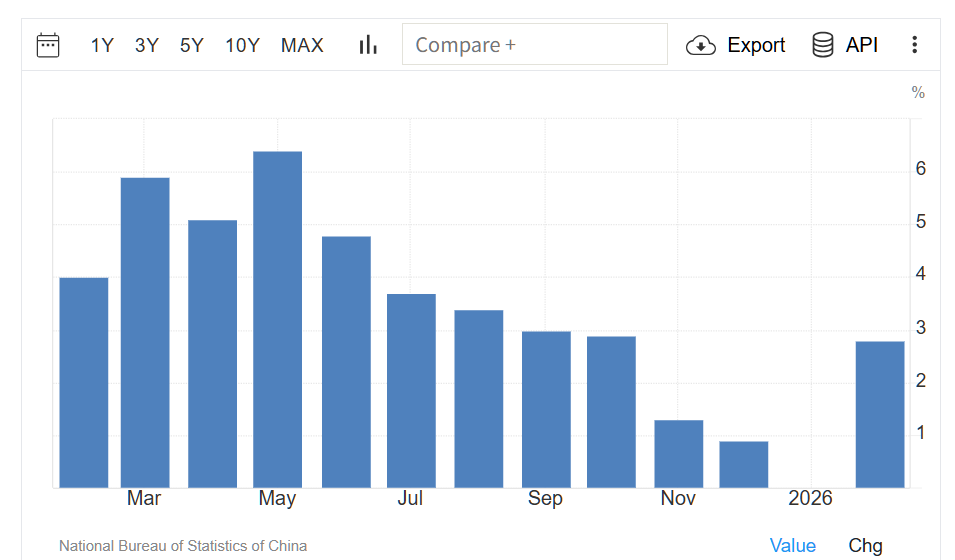
Task: Switch to the Chg view
Action: (865, 545)
